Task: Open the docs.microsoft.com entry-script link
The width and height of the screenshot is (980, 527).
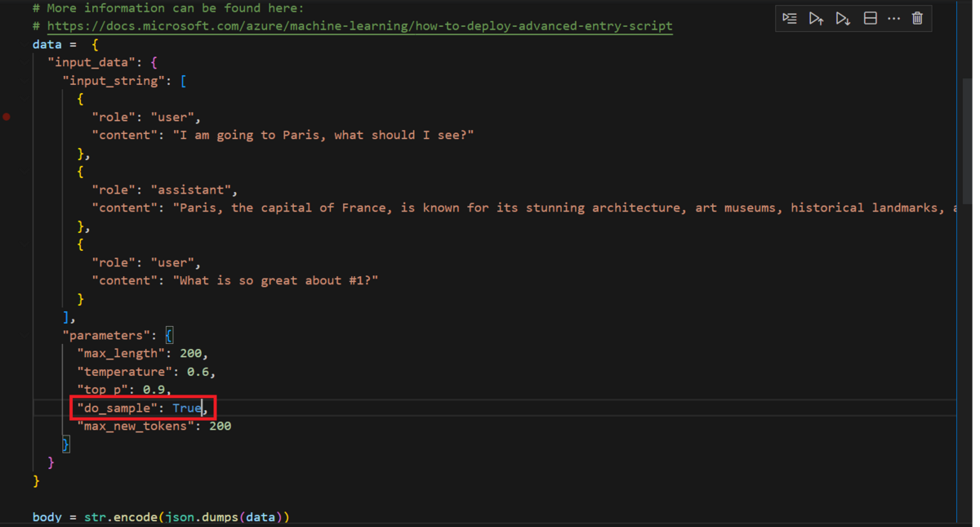Action: click(360, 26)
